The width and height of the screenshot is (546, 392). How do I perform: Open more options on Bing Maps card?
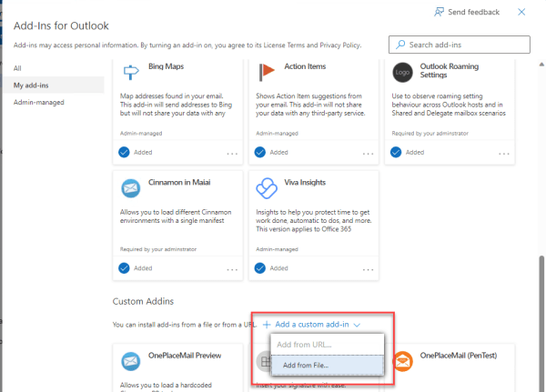coord(232,154)
